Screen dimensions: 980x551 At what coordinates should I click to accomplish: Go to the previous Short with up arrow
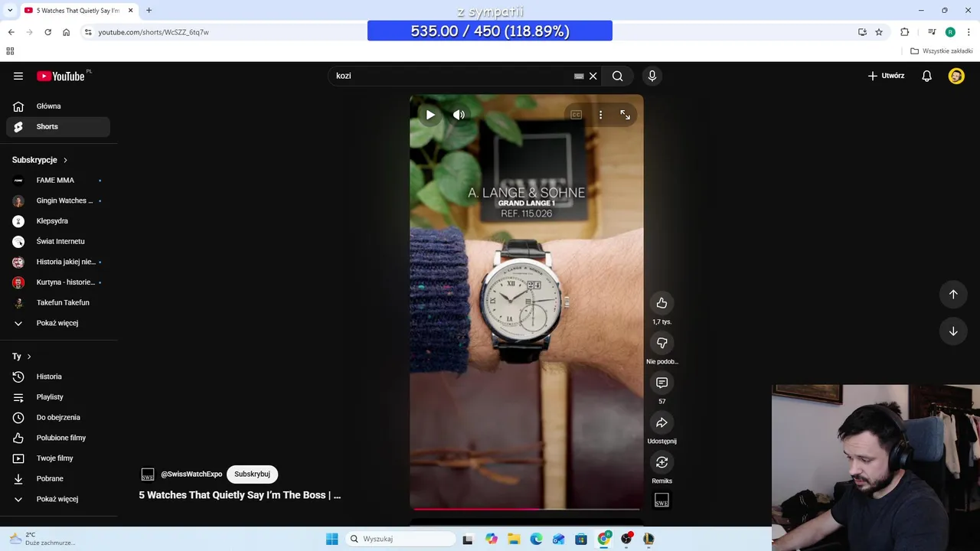[953, 295]
